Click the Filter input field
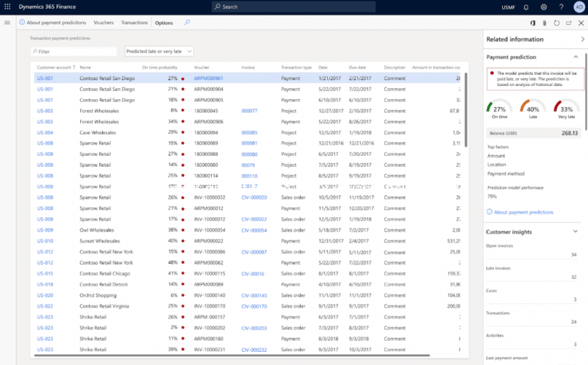 pyautogui.click(x=74, y=51)
